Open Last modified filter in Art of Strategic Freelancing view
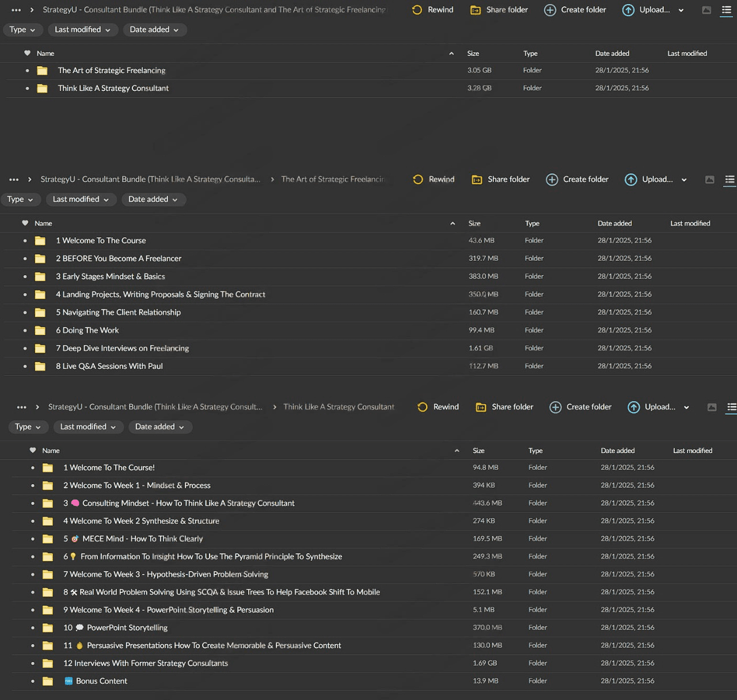This screenshot has width=737, height=700. 81,200
